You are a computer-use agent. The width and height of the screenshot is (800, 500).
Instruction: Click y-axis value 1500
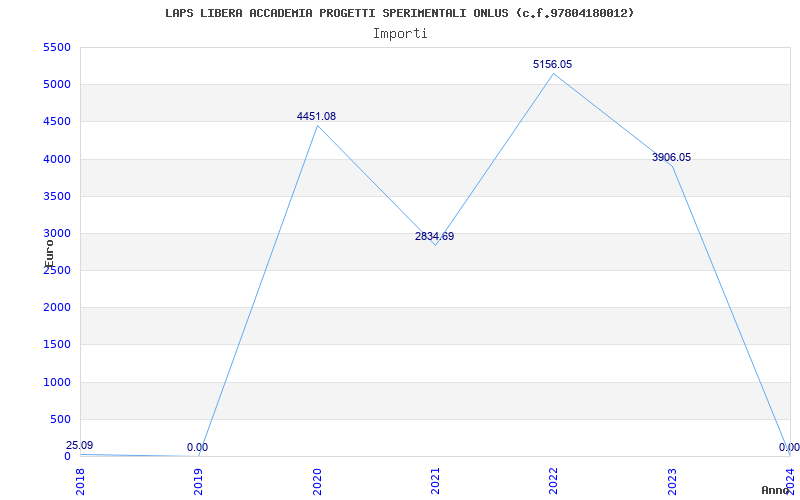(x=57, y=345)
